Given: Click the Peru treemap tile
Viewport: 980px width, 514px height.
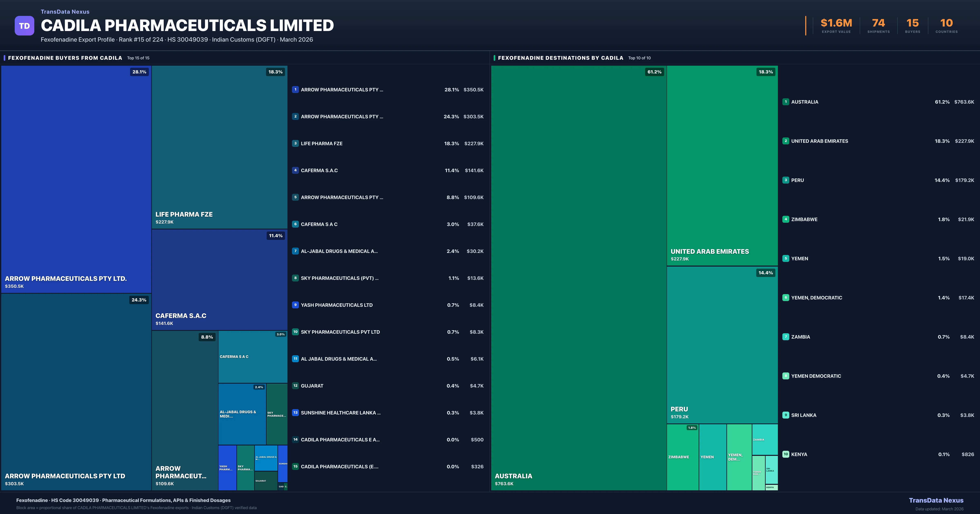Looking at the screenshot, I should pos(722,345).
